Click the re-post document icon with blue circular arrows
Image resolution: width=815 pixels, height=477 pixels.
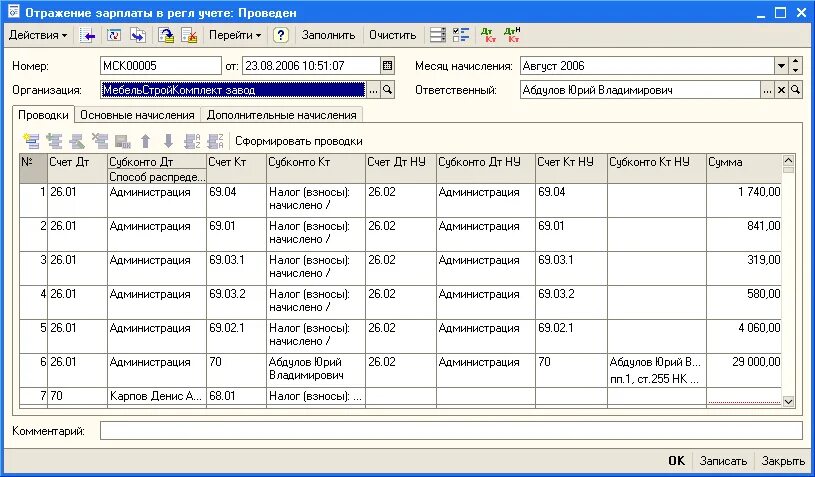pyautogui.click(x=114, y=35)
